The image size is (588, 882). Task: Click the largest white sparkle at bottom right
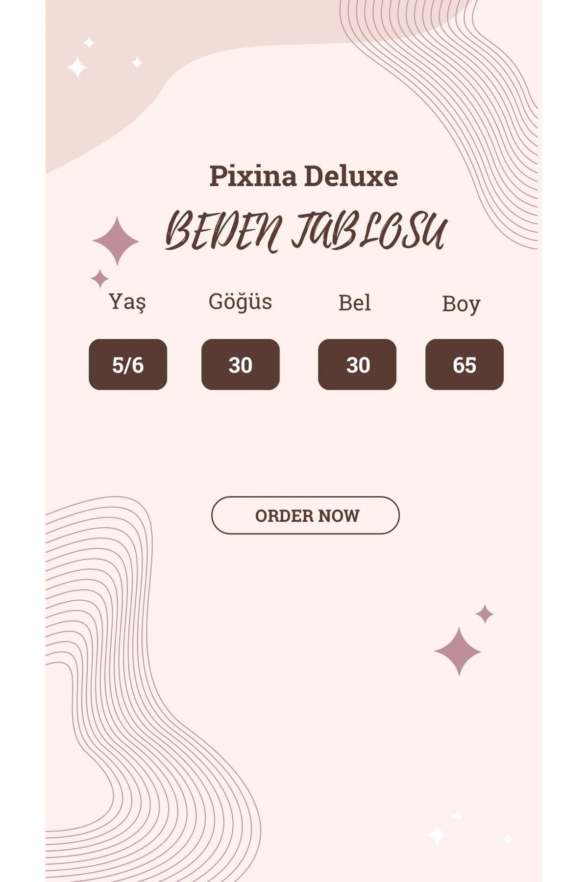(437, 834)
